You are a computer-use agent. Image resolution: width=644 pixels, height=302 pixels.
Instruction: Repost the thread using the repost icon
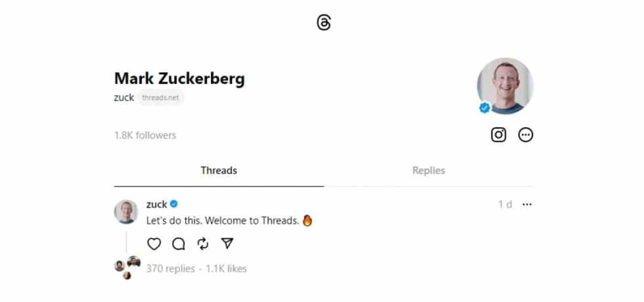coord(203,244)
